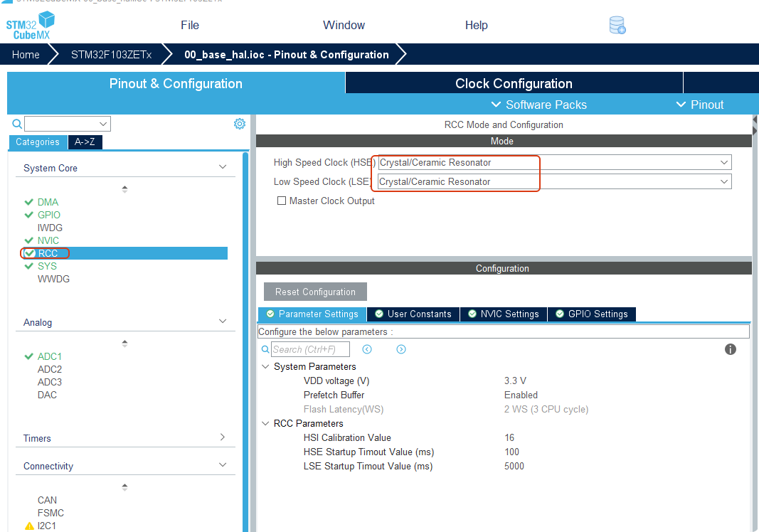Click the STM32CubeMX logo
This screenshot has height=532, width=759.
[x=30, y=26]
